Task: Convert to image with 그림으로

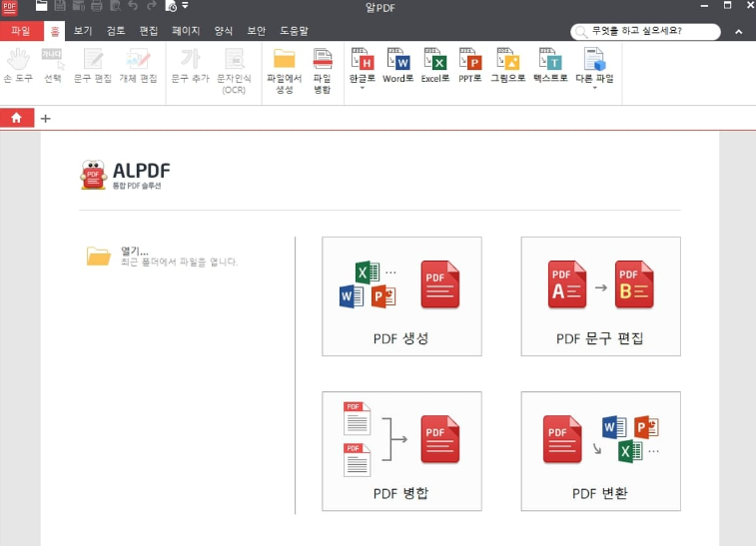Action: point(507,66)
